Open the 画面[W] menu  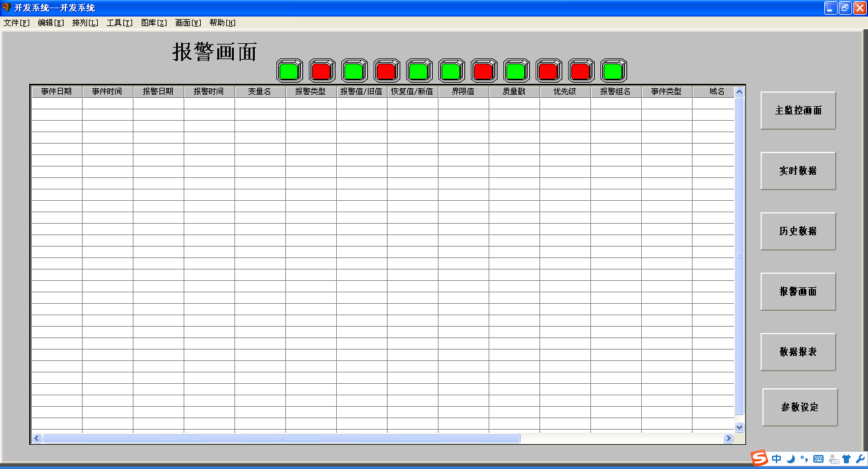[x=188, y=23]
